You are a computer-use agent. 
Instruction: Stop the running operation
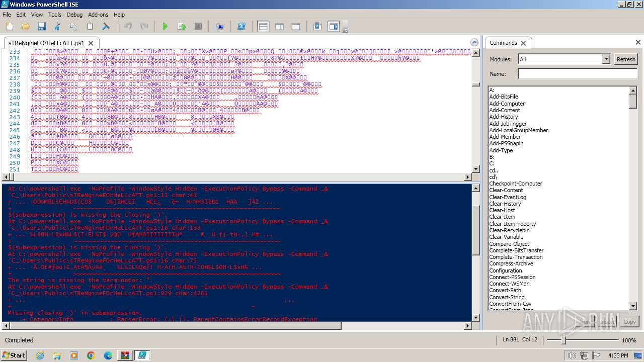[x=198, y=26]
